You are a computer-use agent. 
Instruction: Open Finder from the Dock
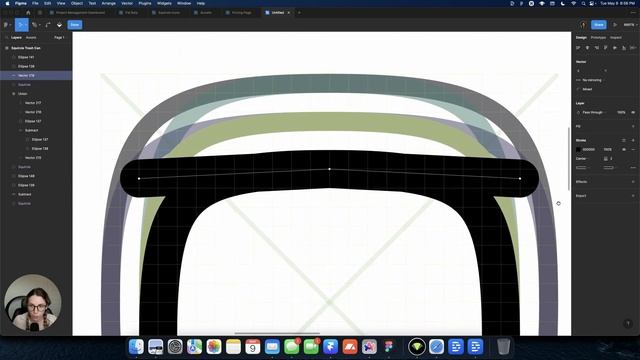(x=136, y=347)
